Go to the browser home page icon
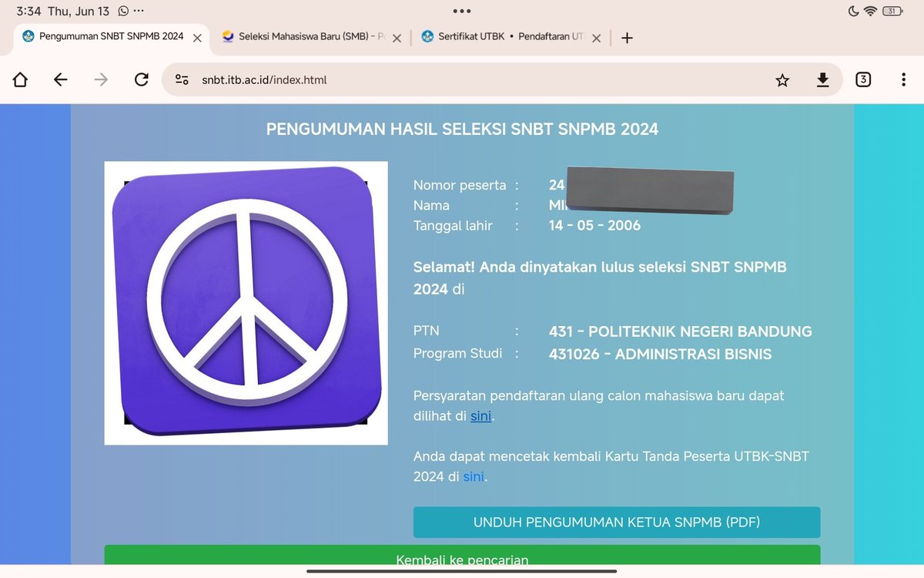The width and height of the screenshot is (924, 578). tap(20, 80)
